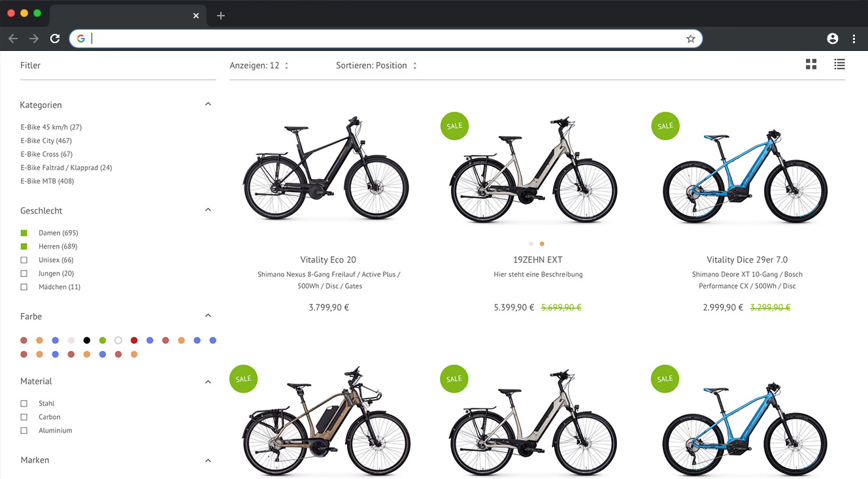This screenshot has height=479, width=868.
Task: Bookmark page with the star icon
Action: coord(690,39)
